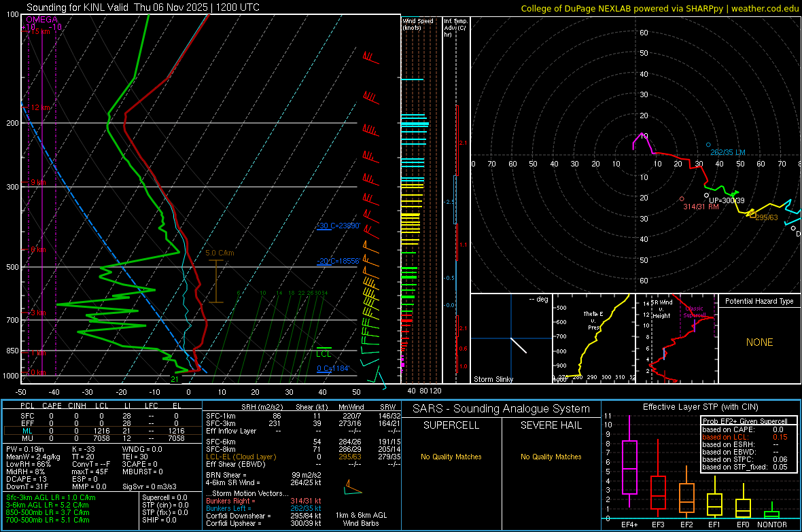Click the 'MeanW = 2.4g/kg' value
Screen dimensions: 802x532
tap(33, 457)
